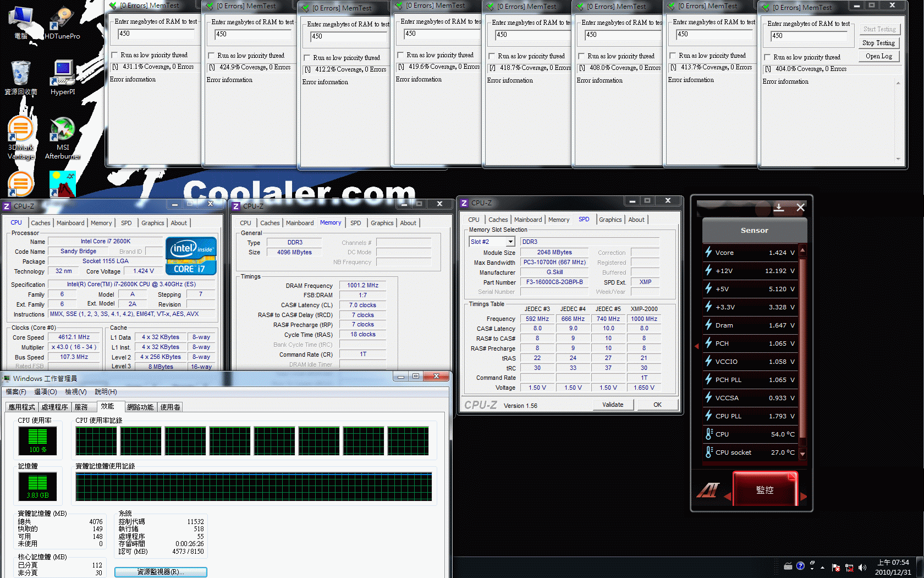Click the red right arrow beside the 監控 button
The height and width of the screenshot is (578, 924).
[x=803, y=496]
